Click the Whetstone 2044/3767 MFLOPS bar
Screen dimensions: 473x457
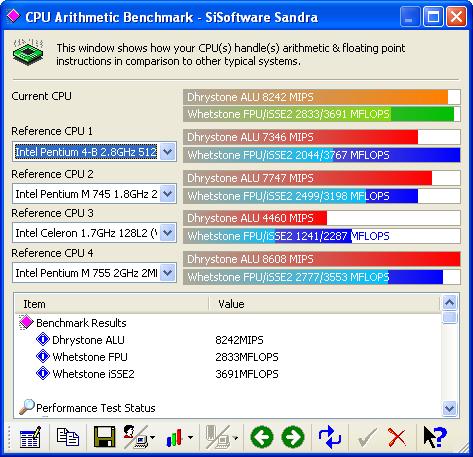coord(322,155)
